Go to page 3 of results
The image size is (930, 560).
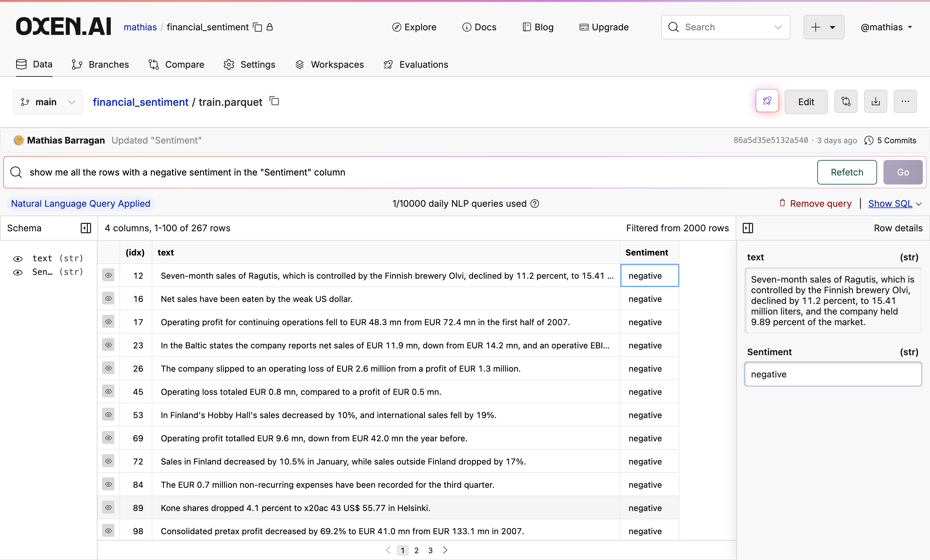click(430, 550)
